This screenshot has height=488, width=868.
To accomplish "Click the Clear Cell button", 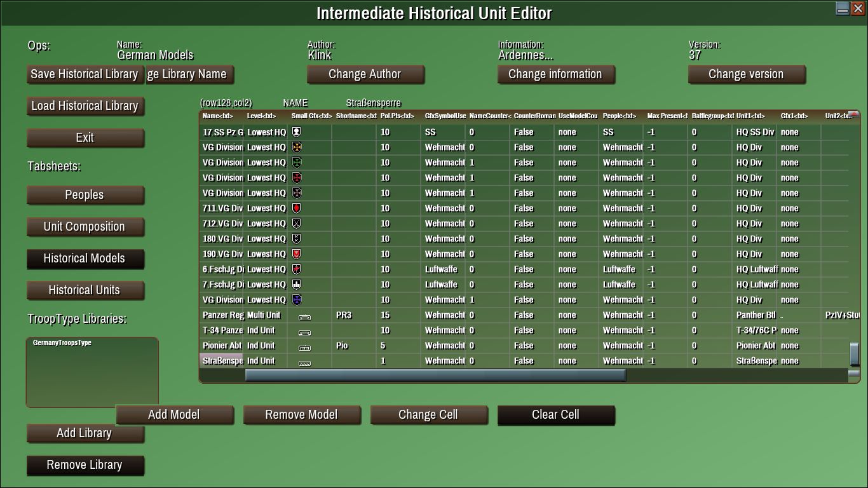I will [556, 415].
